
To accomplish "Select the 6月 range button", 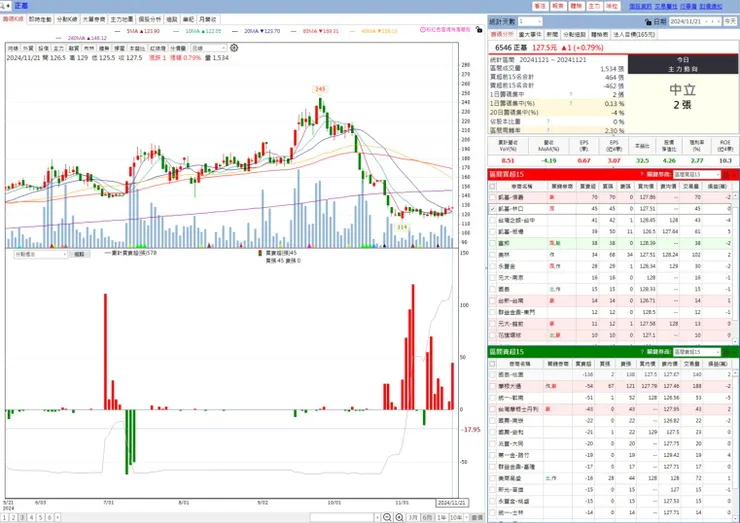I will point(427,517).
